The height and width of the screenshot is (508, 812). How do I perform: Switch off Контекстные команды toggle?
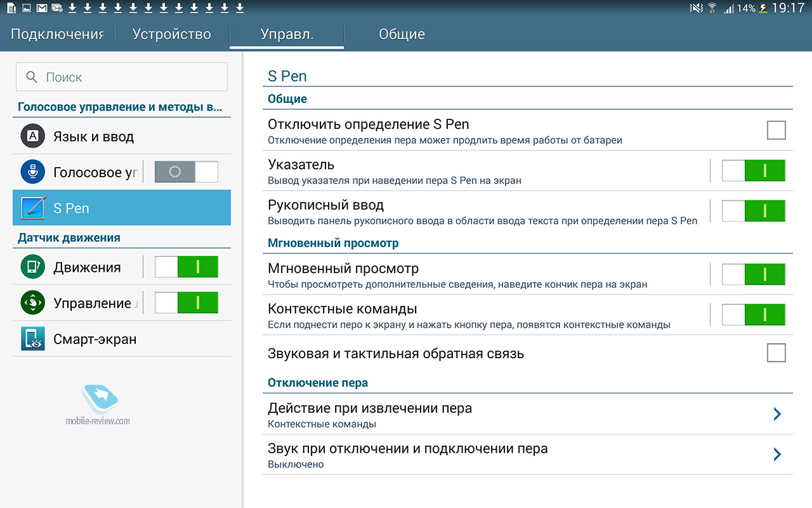click(x=754, y=315)
